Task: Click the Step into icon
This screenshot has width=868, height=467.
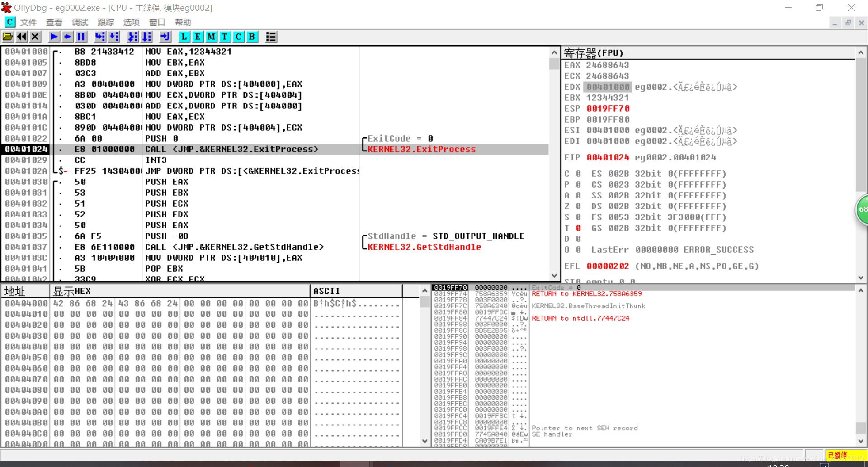Action: pos(100,37)
